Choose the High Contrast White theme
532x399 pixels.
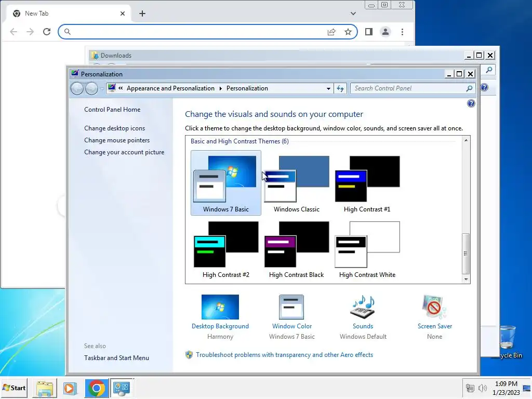click(x=367, y=249)
